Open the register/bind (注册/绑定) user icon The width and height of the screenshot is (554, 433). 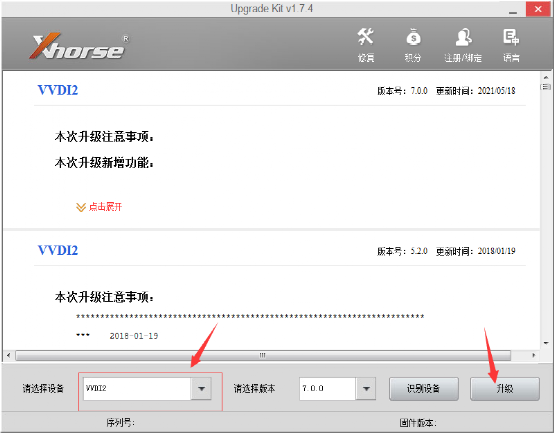[x=463, y=45]
